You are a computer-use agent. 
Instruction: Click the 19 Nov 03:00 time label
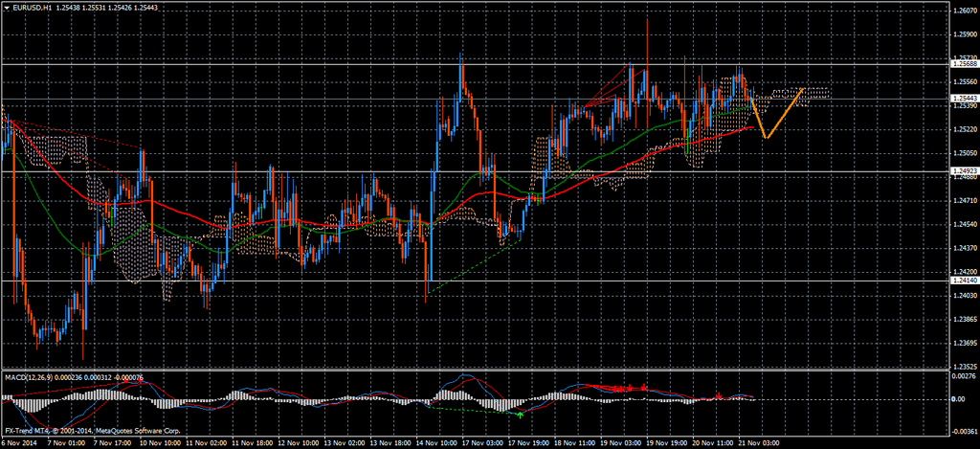[x=622, y=442]
